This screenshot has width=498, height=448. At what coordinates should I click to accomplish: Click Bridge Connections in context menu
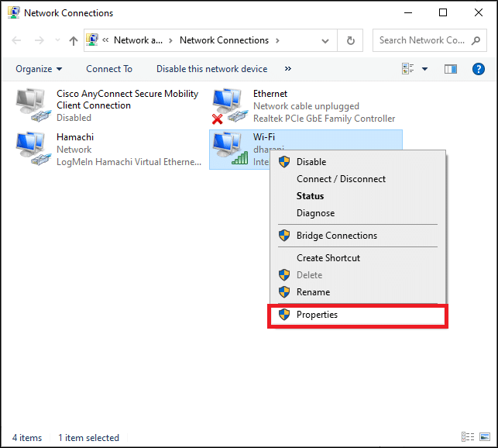coord(336,236)
